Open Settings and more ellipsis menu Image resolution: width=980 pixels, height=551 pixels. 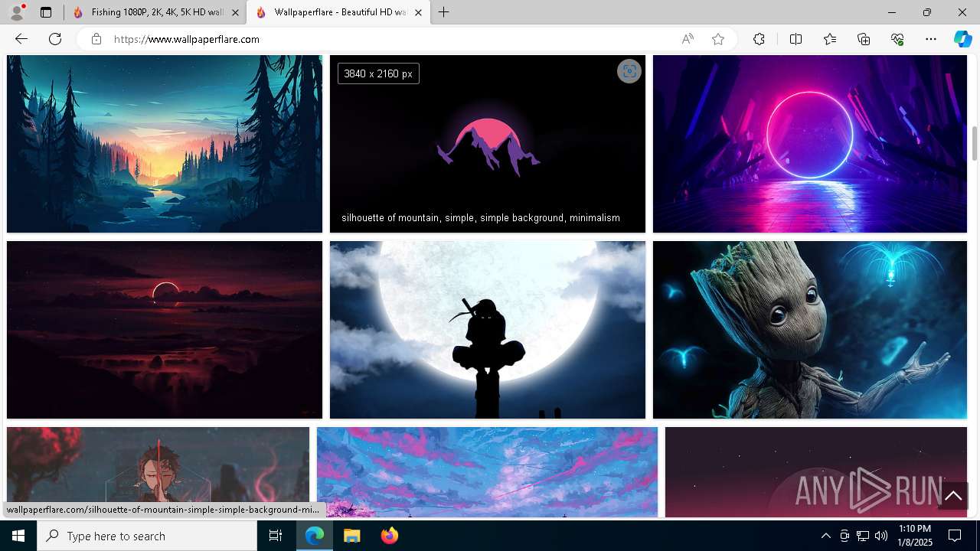point(931,39)
